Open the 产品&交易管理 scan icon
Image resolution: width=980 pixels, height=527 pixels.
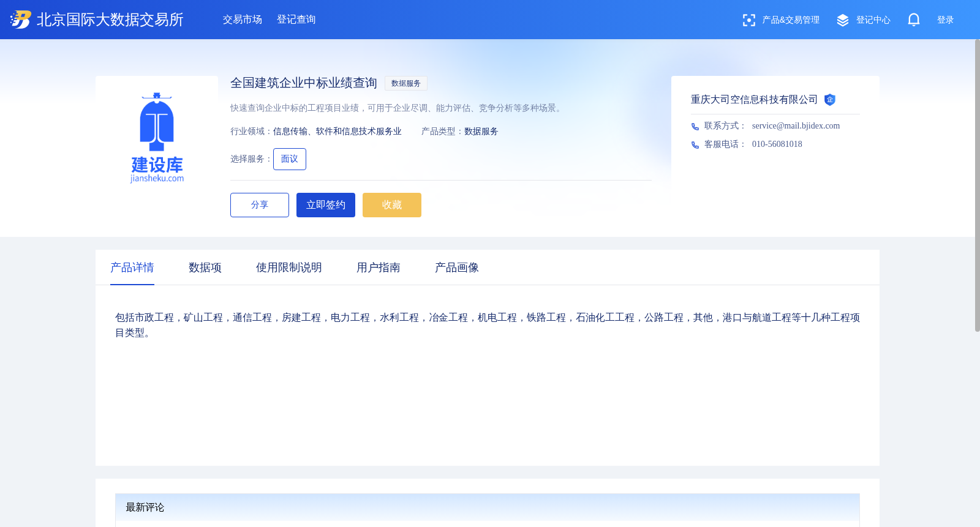coord(748,20)
